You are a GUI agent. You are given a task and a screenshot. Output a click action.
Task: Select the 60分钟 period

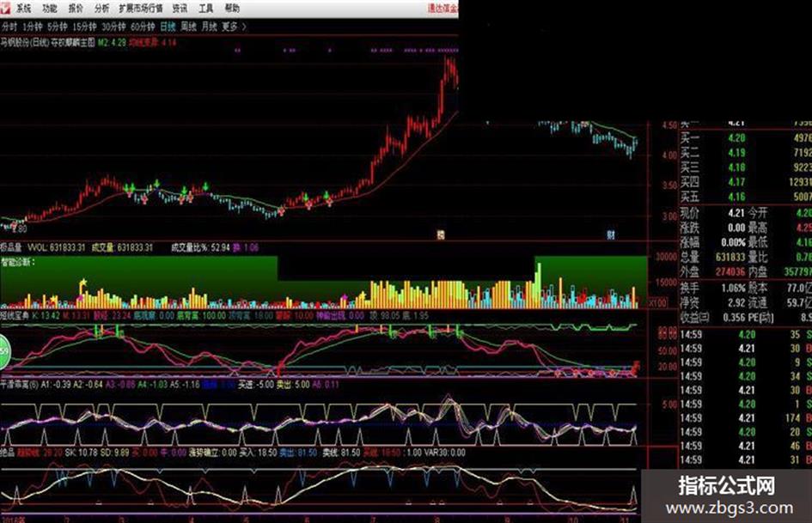point(143,27)
